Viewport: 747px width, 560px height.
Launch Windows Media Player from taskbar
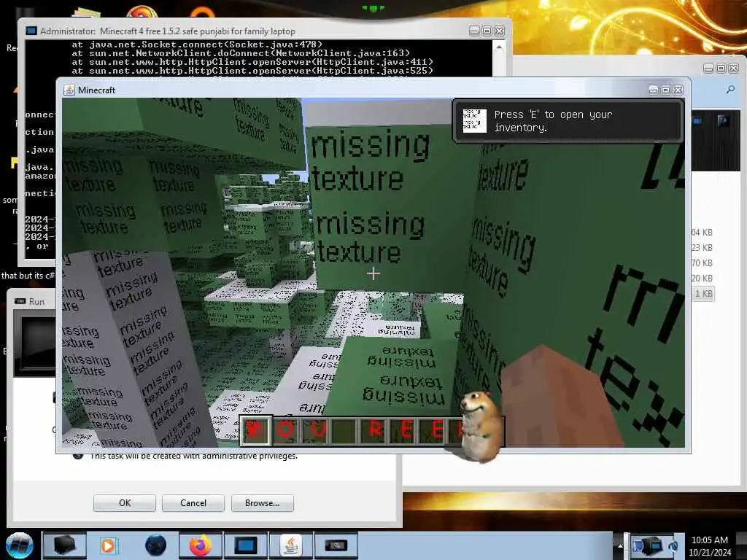(x=108, y=545)
